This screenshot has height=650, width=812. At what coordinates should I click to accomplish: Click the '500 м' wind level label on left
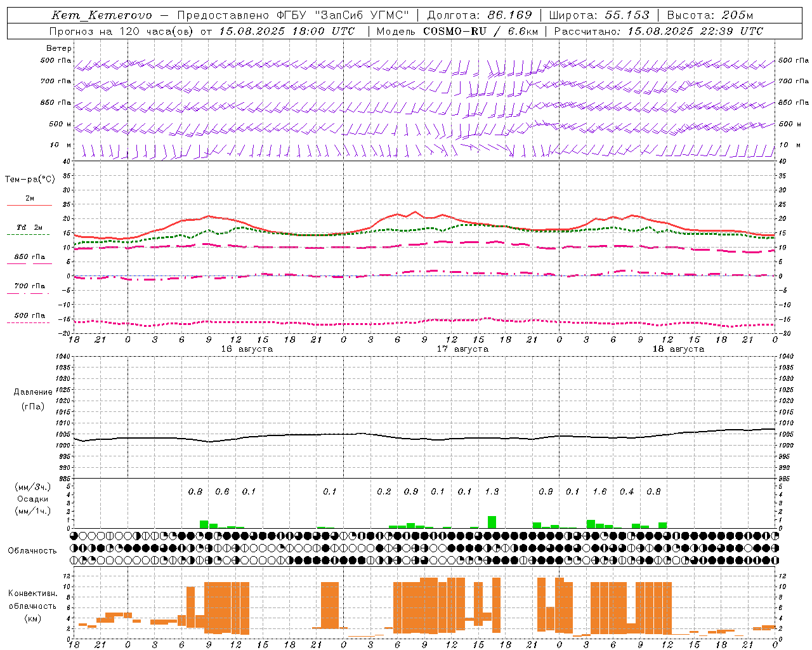pyautogui.click(x=60, y=124)
